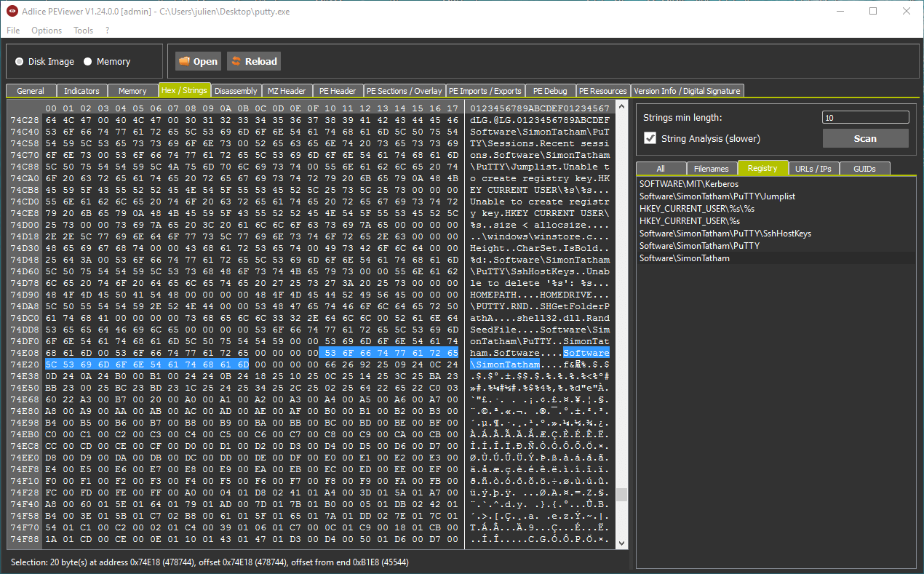Viewport: 924px width, 574px height.
Task: Select the Software\SimonTatham\PuTTY\SshHostKeys entry
Action: [x=725, y=234]
